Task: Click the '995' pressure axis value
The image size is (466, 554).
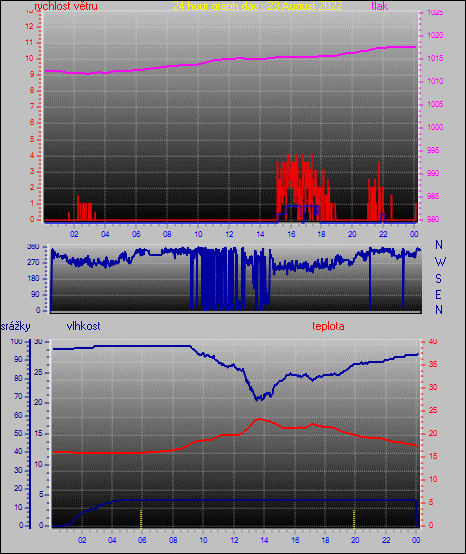Action: click(x=433, y=150)
